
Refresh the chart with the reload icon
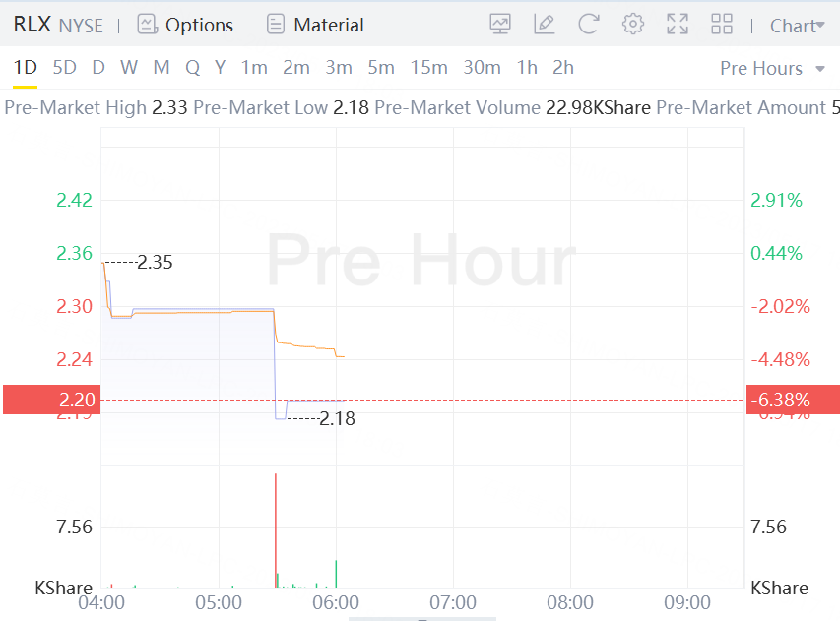(x=589, y=25)
